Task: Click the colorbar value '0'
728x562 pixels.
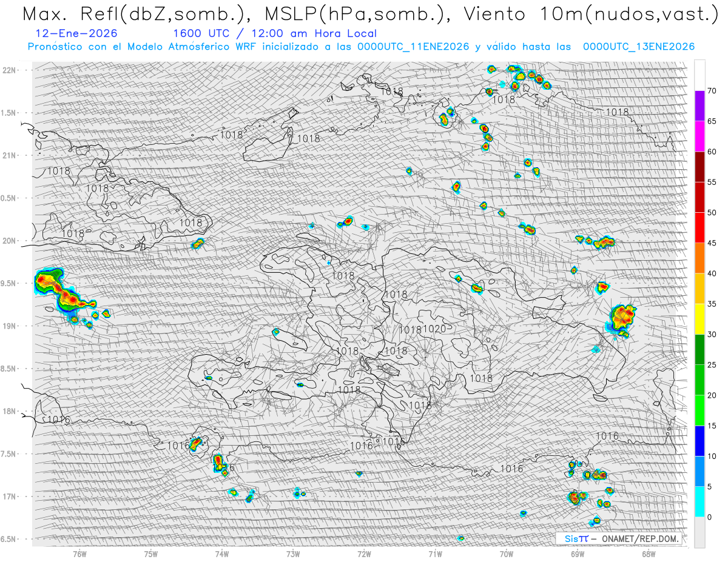Action: click(709, 517)
